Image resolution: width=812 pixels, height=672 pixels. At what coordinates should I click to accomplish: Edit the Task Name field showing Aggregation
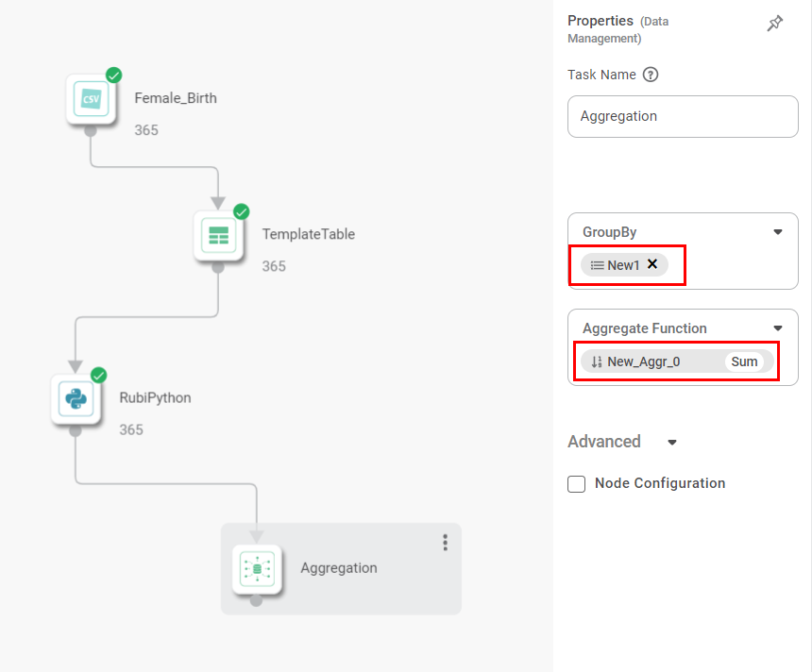click(x=682, y=116)
